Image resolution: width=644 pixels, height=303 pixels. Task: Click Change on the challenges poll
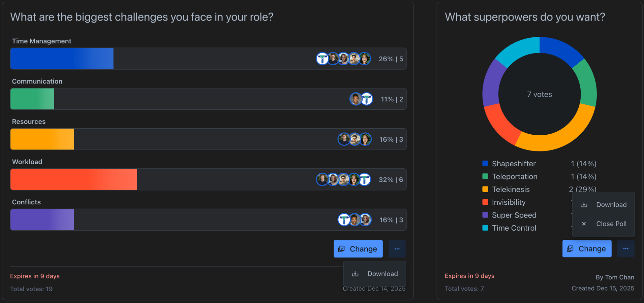[358, 249]
